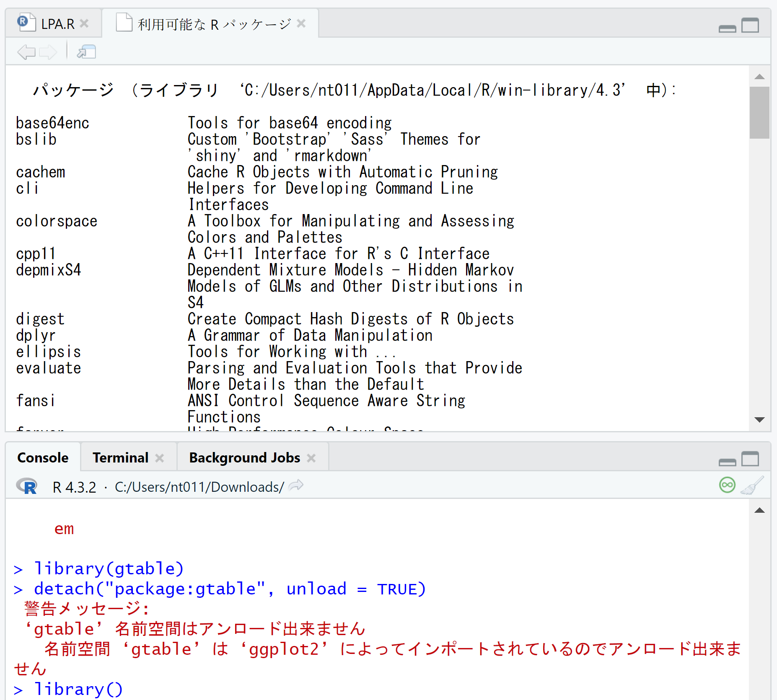Screen dimensions: 777x700
Task: Close the Background Jobs tab
Action: tap(311, 458)
